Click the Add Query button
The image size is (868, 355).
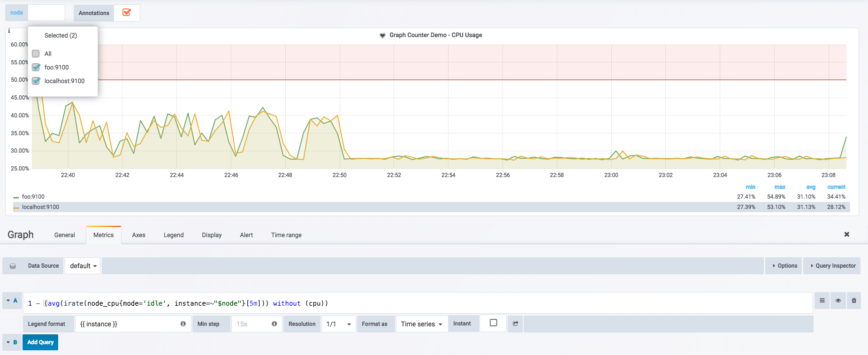coord(40,342)
